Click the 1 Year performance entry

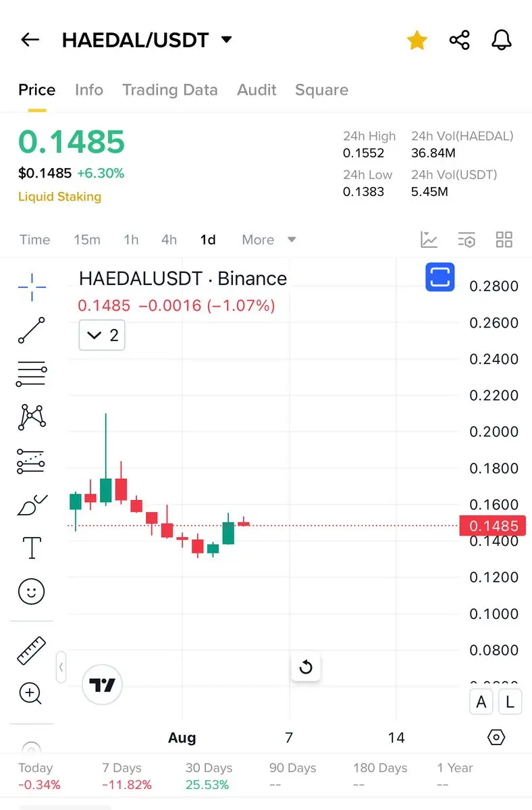[x=455, y=776]
